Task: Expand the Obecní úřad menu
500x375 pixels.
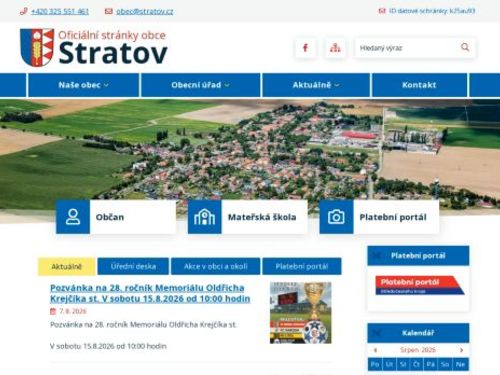Action: (200, 85)
